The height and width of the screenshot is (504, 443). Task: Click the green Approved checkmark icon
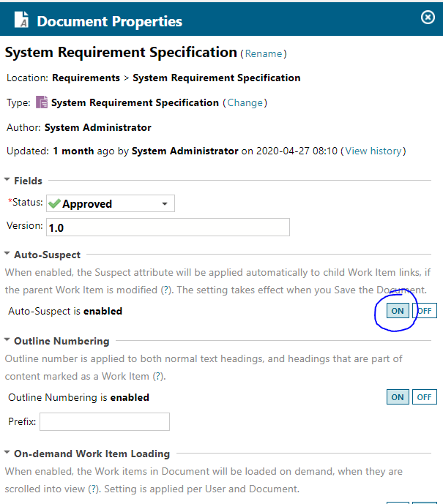(x=54, y=204)
